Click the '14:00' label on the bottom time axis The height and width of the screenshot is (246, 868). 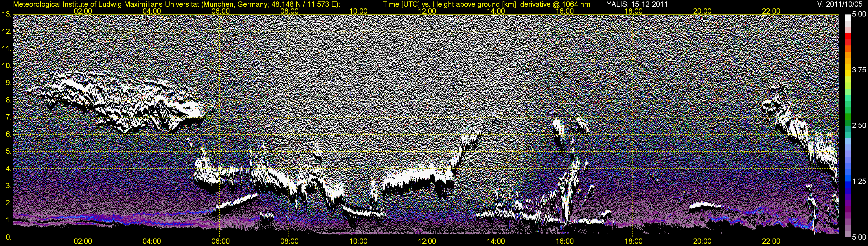tap(496, 242)
